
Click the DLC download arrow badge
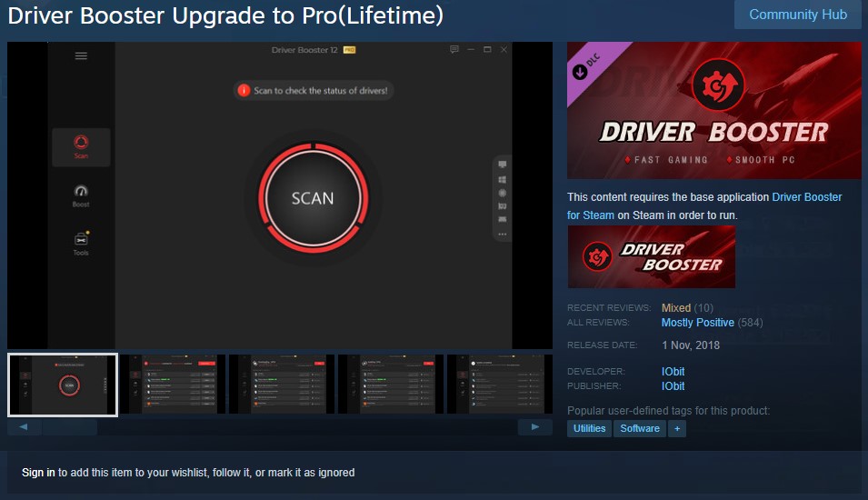580,72
